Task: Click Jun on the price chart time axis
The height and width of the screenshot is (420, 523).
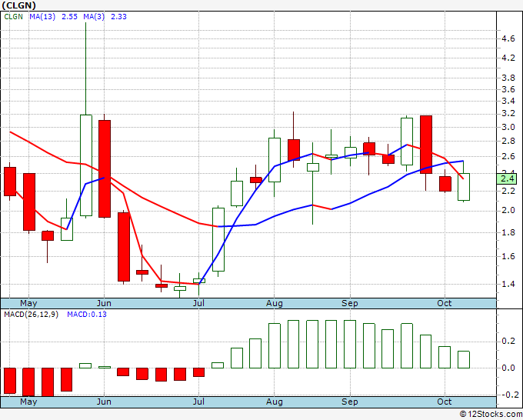Action: tap(104, 303)
